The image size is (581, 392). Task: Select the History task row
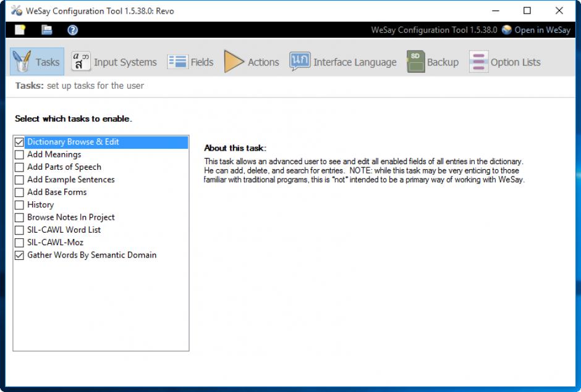(40, 205)
